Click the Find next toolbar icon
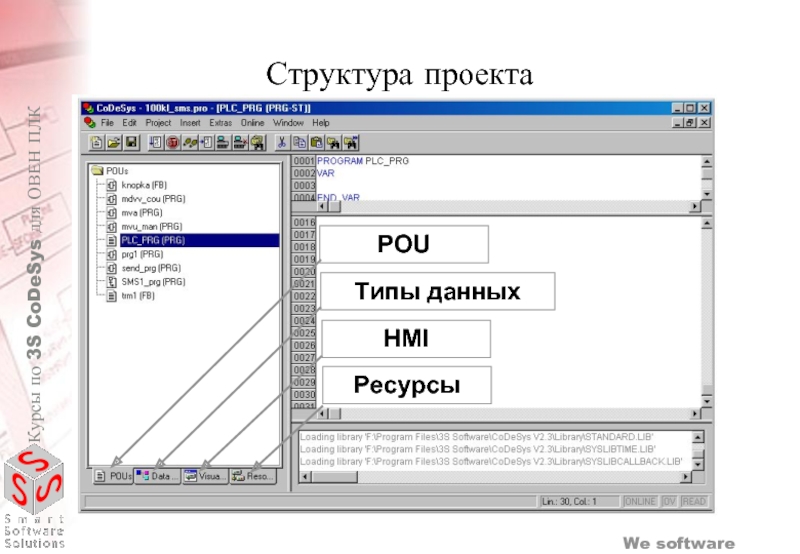 click(351, 143)
